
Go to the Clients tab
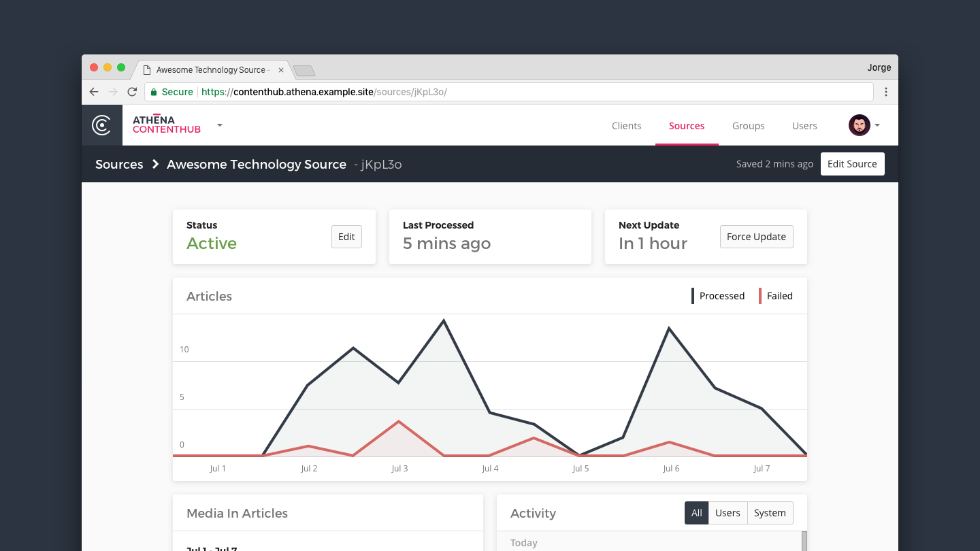click(x=626, y=126)
